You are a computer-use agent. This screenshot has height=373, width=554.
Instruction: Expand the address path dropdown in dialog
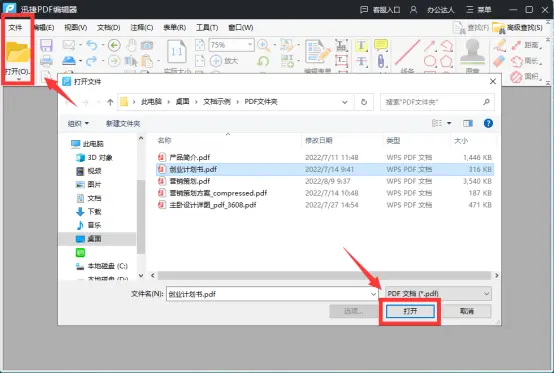click(x=344, y=102)
